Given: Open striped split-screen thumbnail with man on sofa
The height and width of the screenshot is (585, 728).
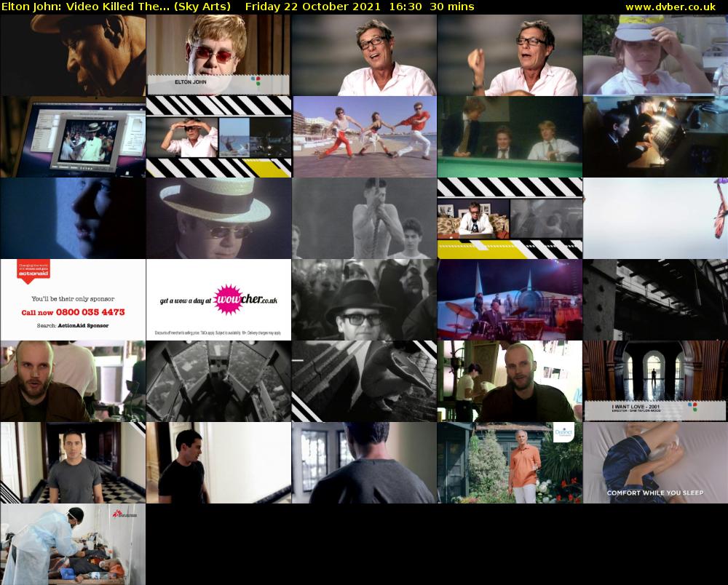Looking at the screenshot, I should pyautogui.click(x=510, y=218).
